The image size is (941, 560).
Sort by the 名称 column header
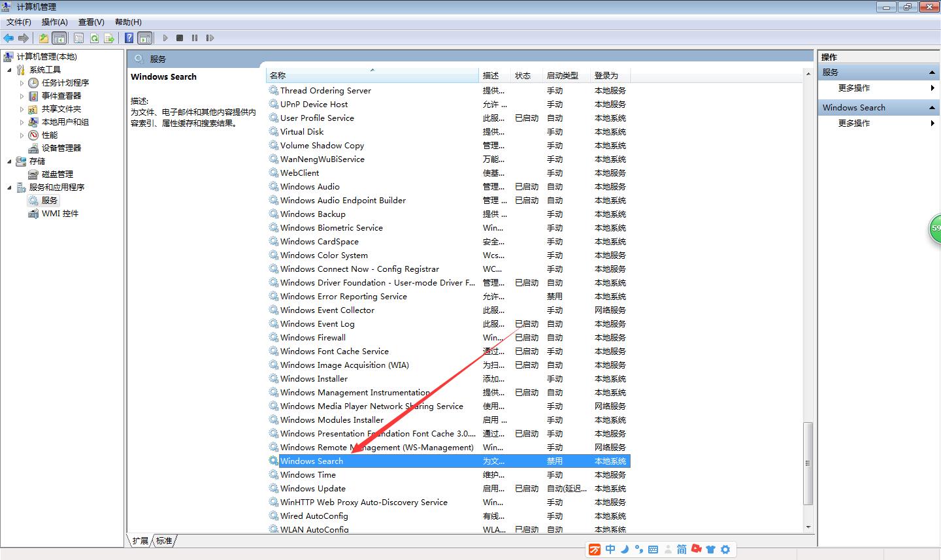tap(372, 76)
